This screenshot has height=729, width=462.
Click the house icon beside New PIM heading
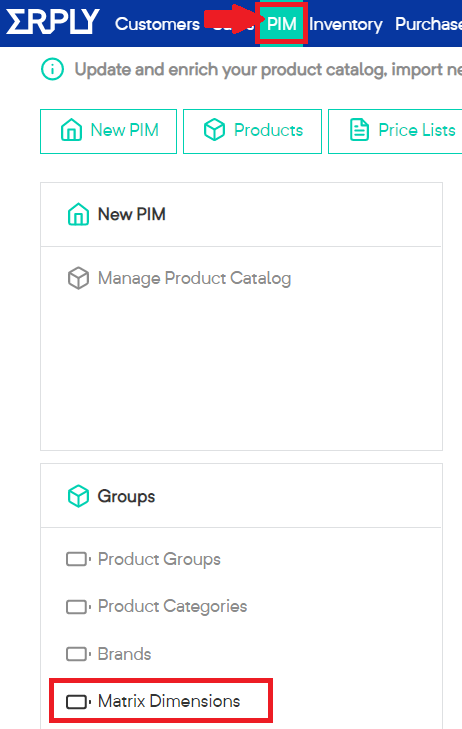tap(78, 214)
